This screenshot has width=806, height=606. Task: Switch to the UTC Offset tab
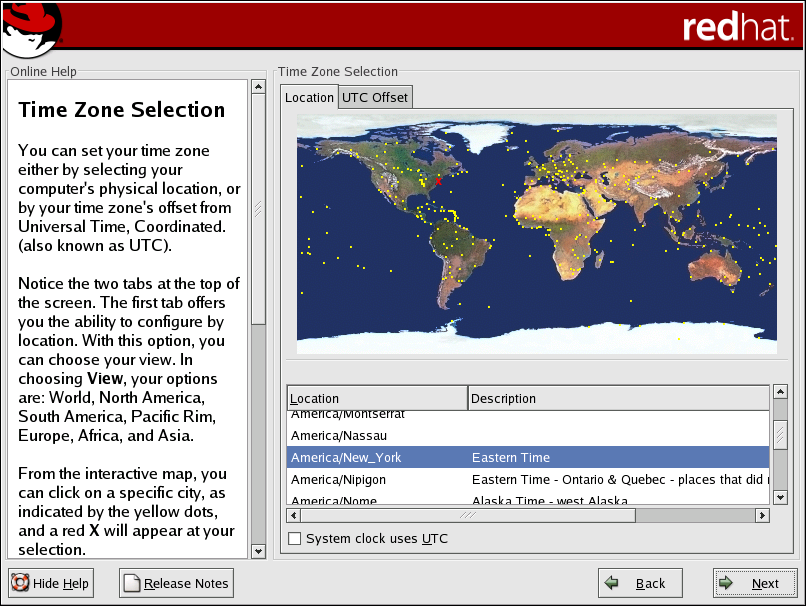click(x=375, y=97)
